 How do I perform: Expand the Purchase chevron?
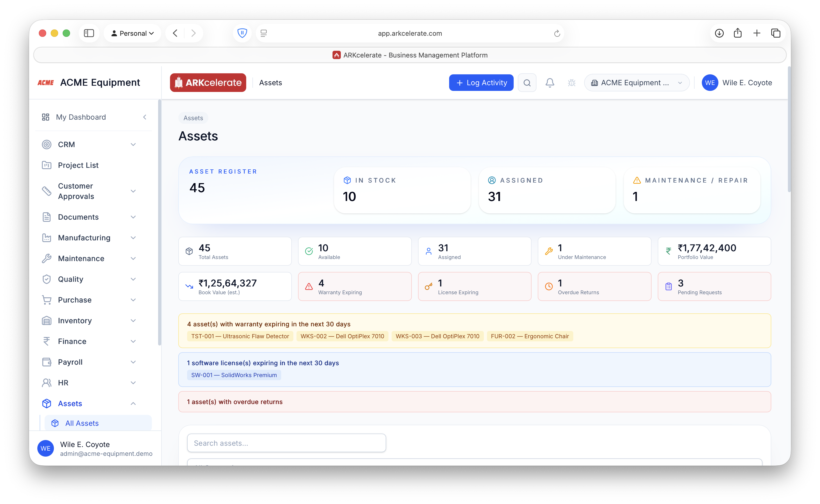pyautogui.click(x=133, y=300)
